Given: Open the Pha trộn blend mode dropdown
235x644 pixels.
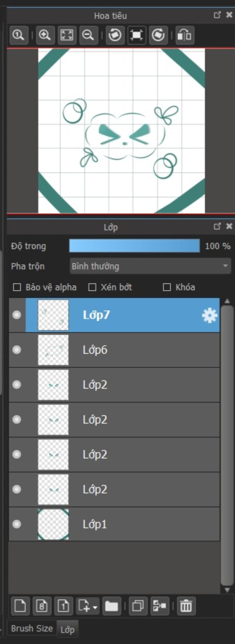Looking at the screenshot, I should (x=150, y=266).
